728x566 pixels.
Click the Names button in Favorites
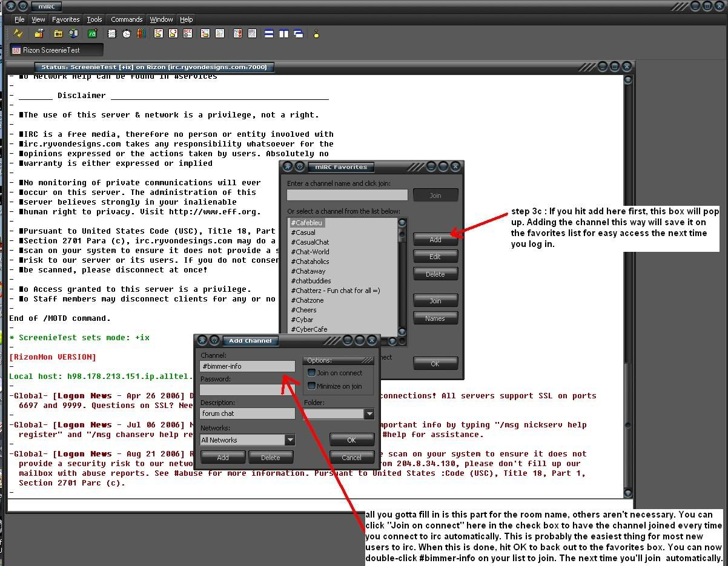click(435, 318)
